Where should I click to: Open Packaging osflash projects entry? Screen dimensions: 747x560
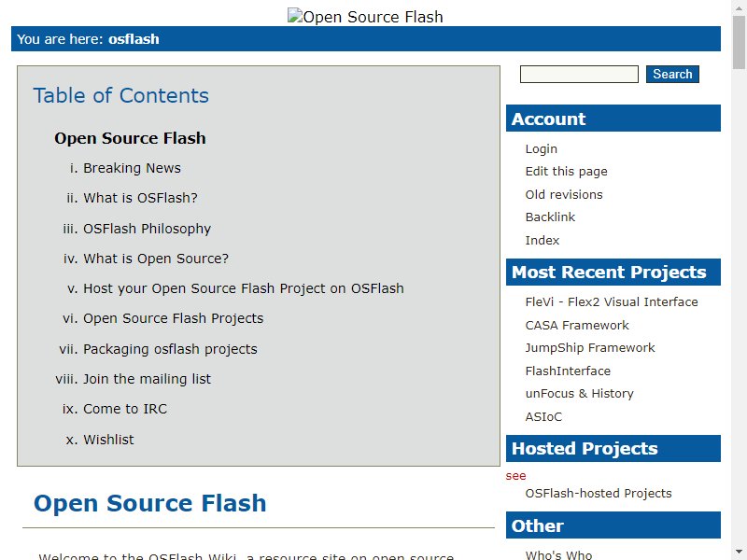pos(170,349)
